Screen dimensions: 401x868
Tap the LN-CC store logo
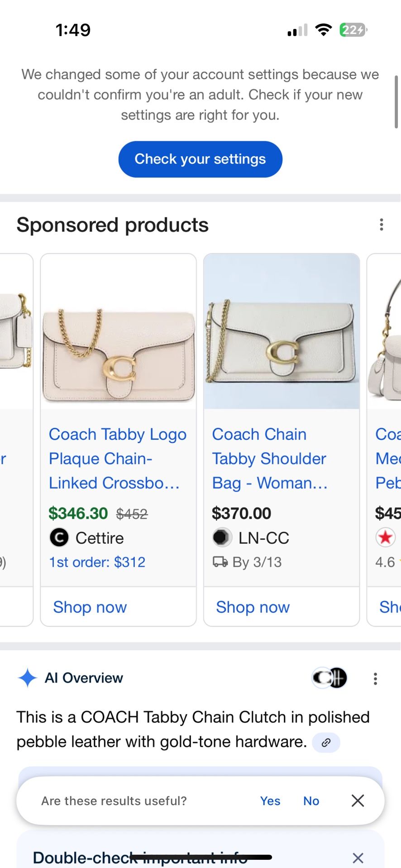(x=222, y=538)
